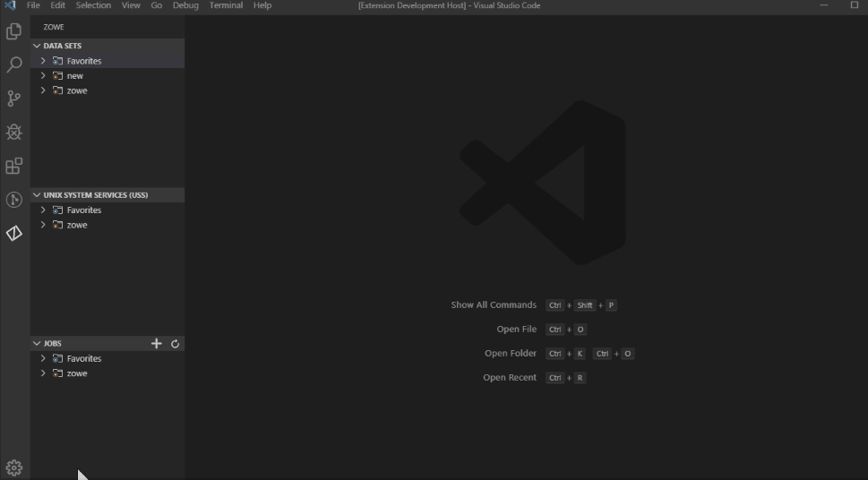Expand Favorites under Jobs
Viewport: 868px width, 480px height.
(x=43, y=359)
